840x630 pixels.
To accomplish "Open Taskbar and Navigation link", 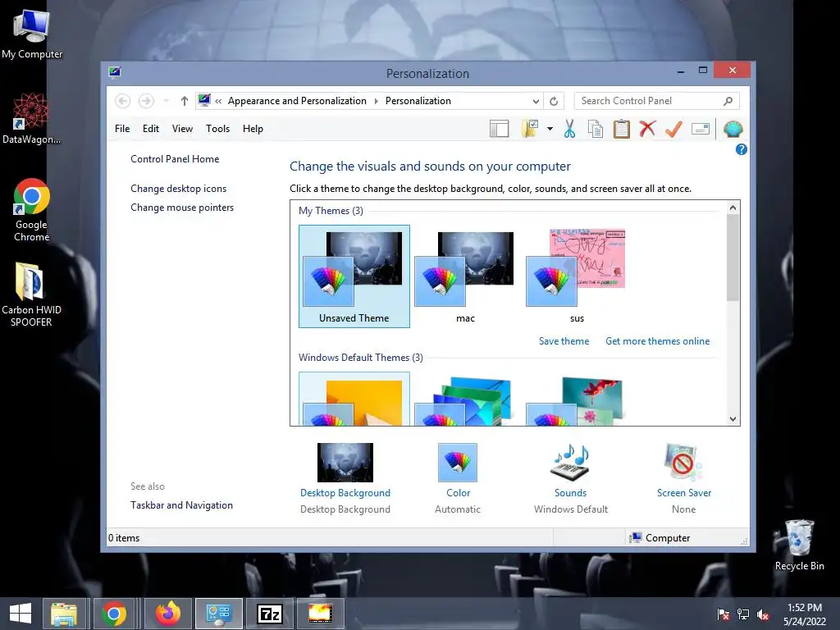I will tap(181, 505).
